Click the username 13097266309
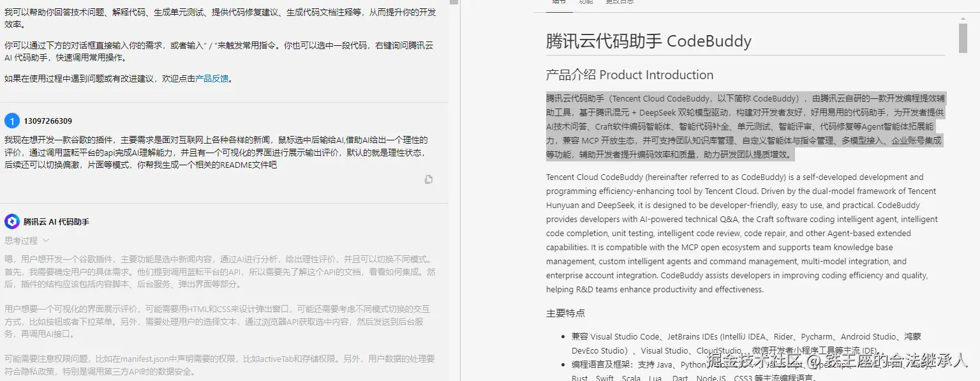This screenshot has width=980, height=381. pyautogui.click(x=48, y=121)
